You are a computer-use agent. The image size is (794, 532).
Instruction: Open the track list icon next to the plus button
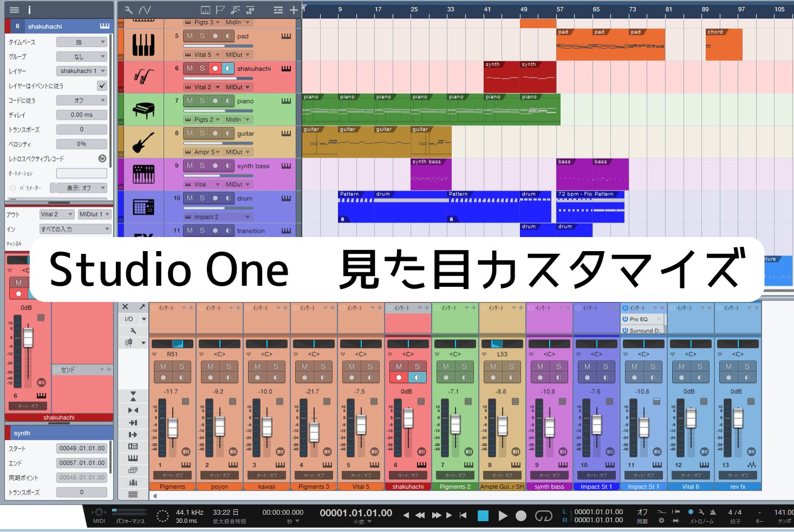278,10
